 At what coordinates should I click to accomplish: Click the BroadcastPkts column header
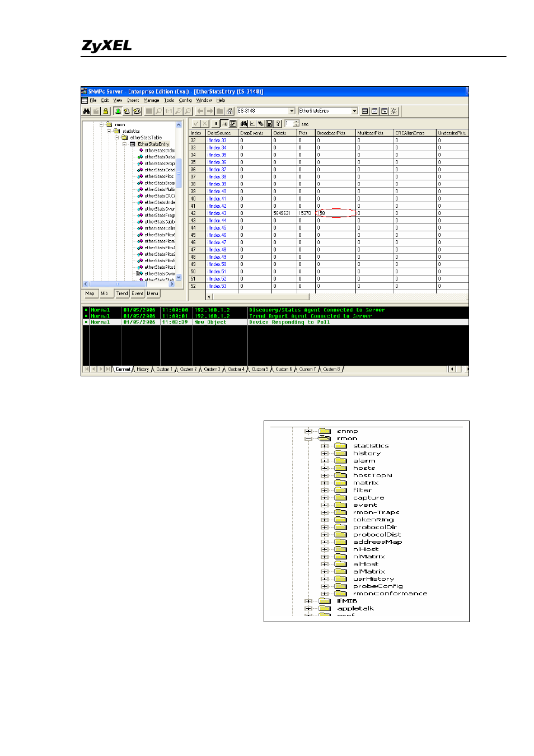(336, 133)
